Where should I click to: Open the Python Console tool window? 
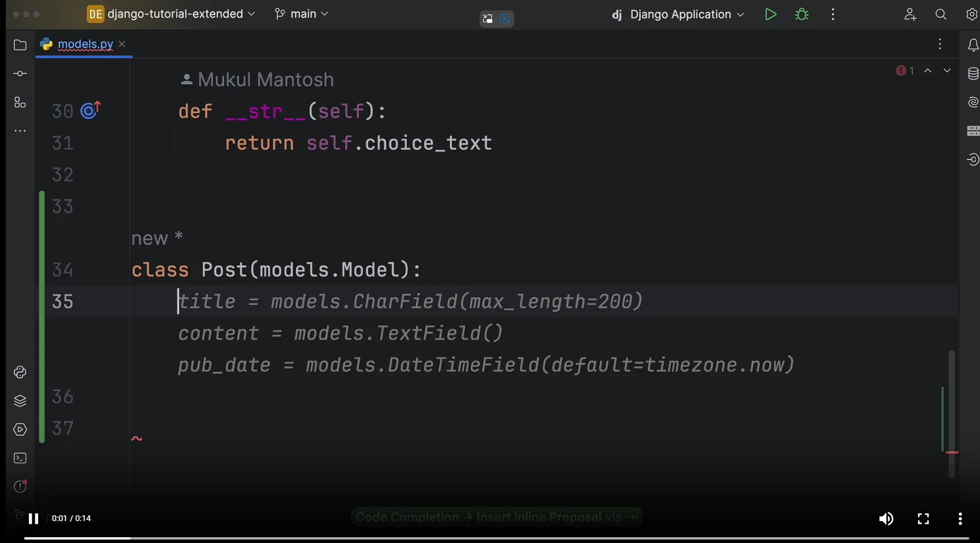[x=20, y=373]
